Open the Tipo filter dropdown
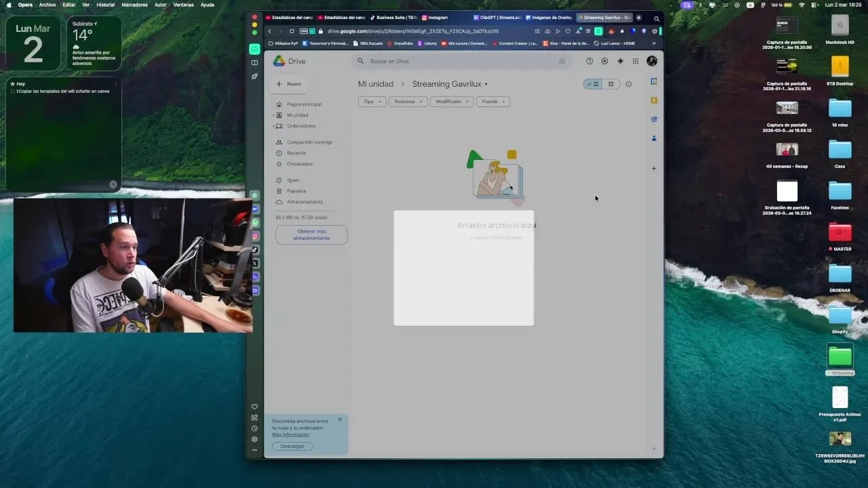Screen dimensions: 868x488 coord(372,102)
